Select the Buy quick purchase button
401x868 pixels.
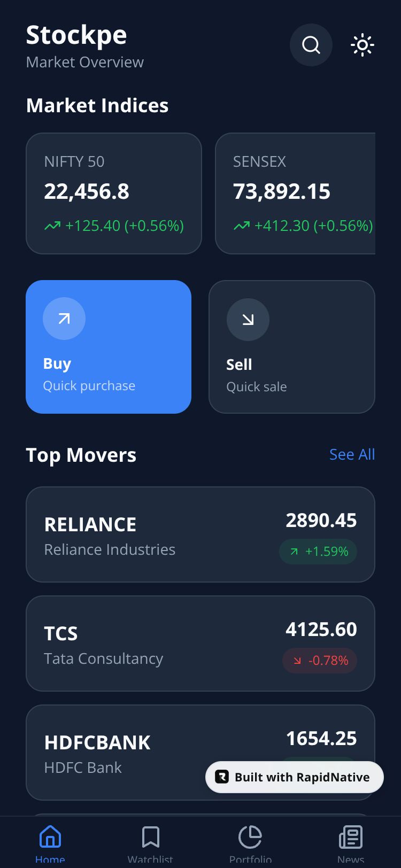pyautogui.click(x=109, y=347)
